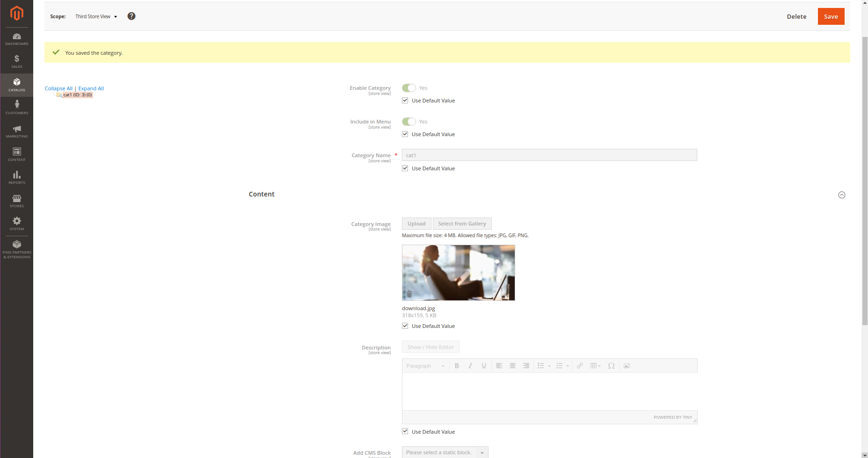Uncheck Use Default Value for Include in Menu

(405, 134)
